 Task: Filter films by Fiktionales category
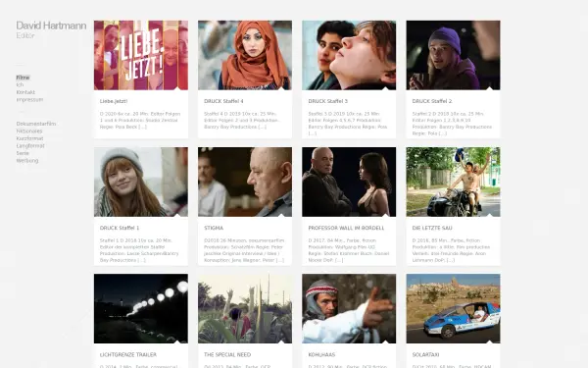click(29, 131)
